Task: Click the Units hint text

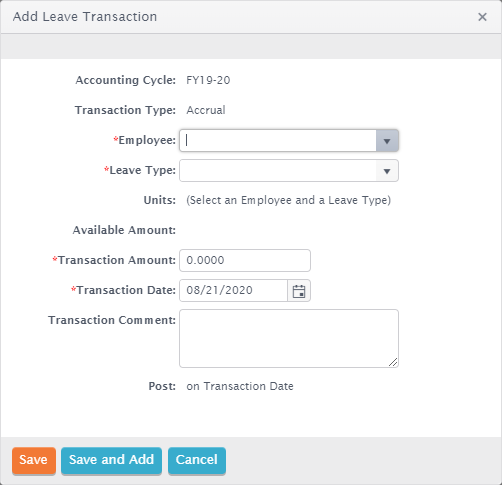Action: pyautogui.click(x=288, y=200)
